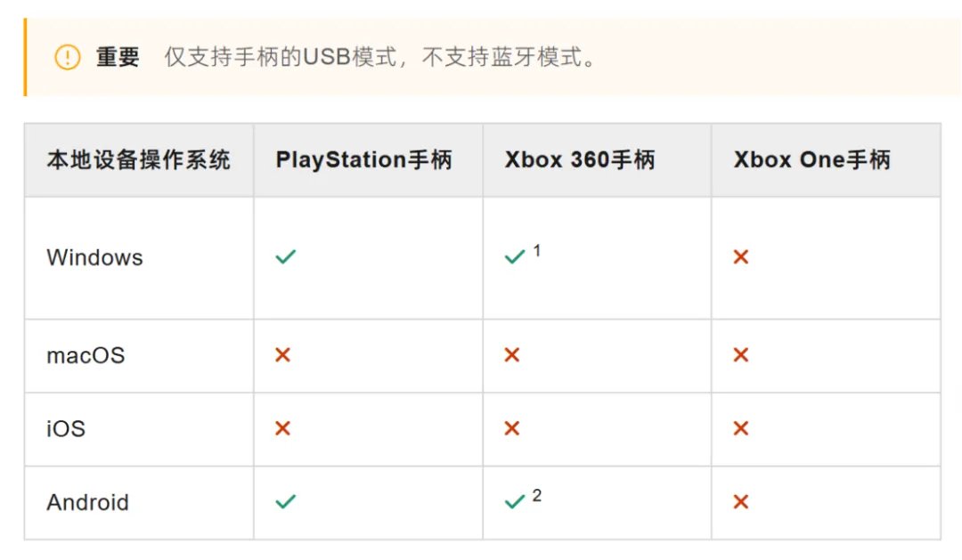Viewport: 962px width, 560px height.
Task: Click the green check for Windows Xbox 360手柄
Action: tap(515, 256)
